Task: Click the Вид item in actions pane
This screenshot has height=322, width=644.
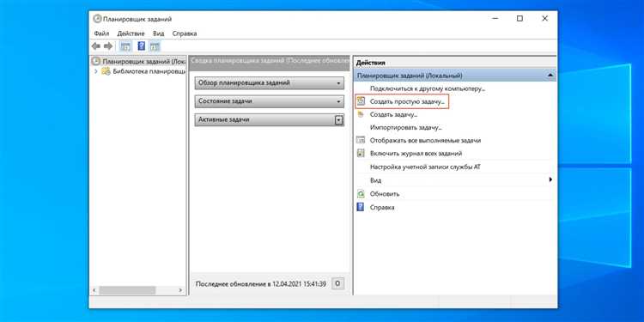Action: click(375, 180)
